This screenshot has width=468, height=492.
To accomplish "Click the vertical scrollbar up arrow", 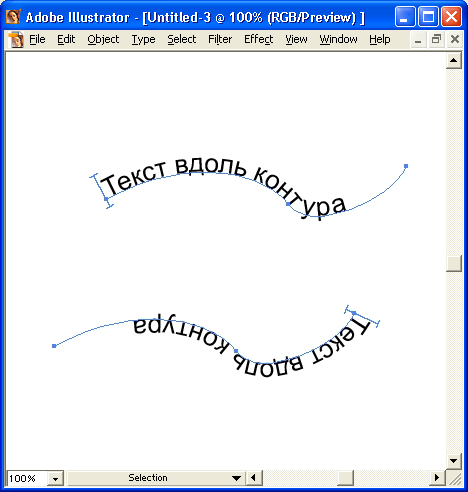I will (453, 60).
